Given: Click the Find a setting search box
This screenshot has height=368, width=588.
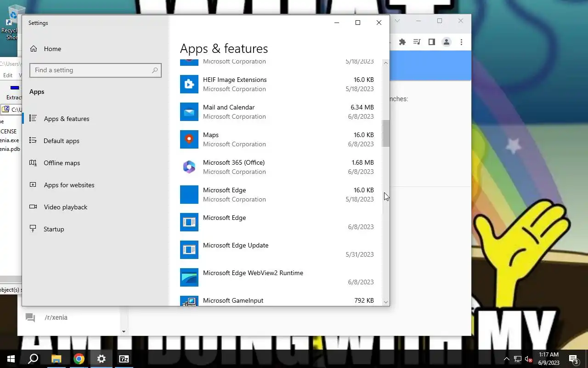Looking at the screenshot, I should [x=95, y=70].
